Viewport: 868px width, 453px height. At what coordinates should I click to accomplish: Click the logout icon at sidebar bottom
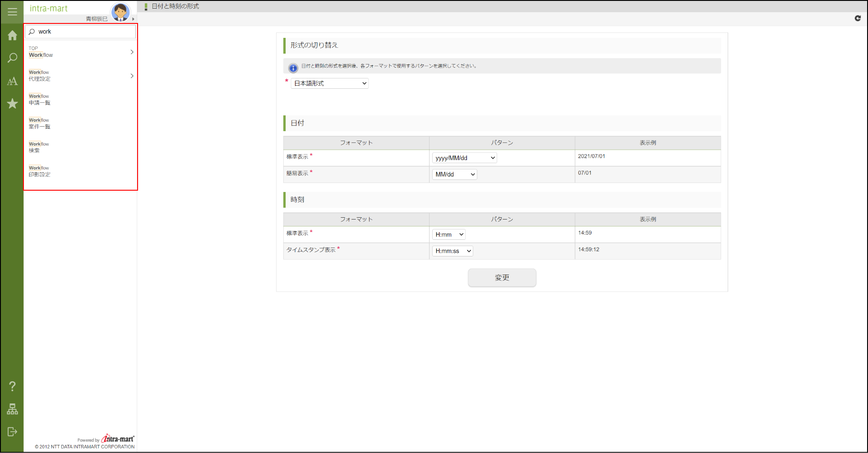click(12, 432)
